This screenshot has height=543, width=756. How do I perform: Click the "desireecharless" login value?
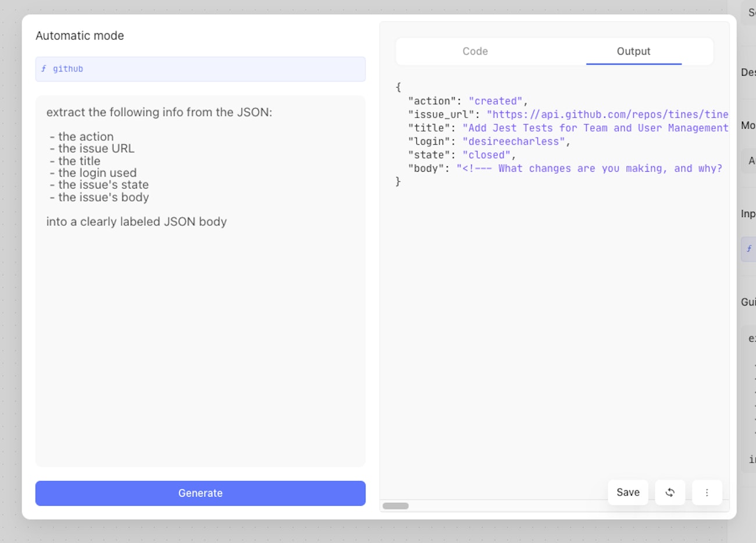click(x=514, y=141)
